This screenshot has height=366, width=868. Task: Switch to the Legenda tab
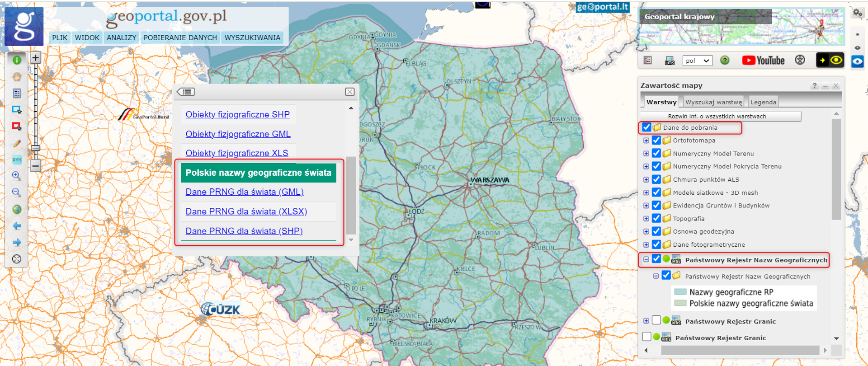pyautogui.click(x=763, y=102)
